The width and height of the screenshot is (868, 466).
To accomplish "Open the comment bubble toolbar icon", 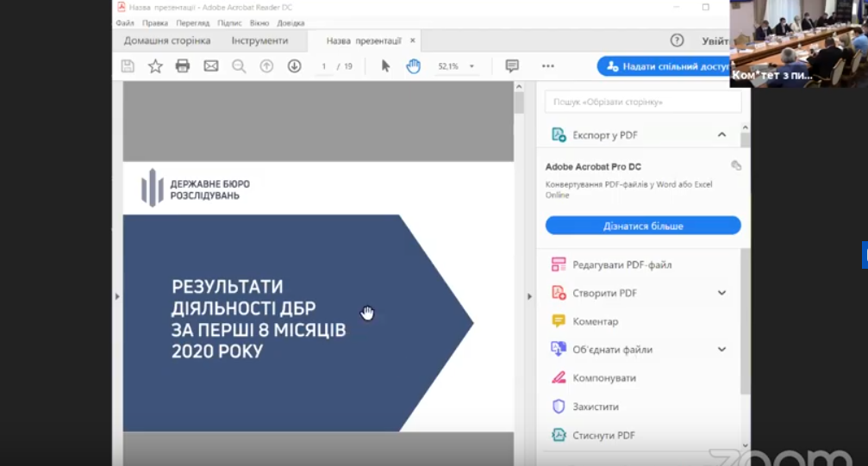I will [512, 66].
